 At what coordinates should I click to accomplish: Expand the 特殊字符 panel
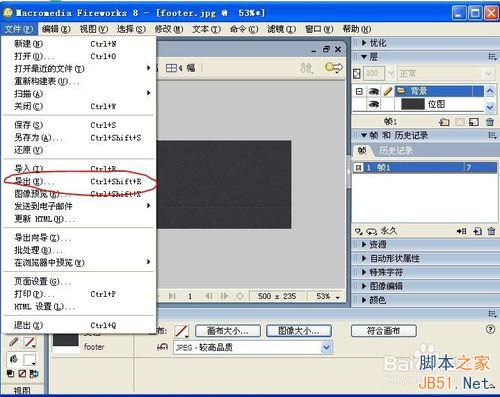tap(364, 272)
